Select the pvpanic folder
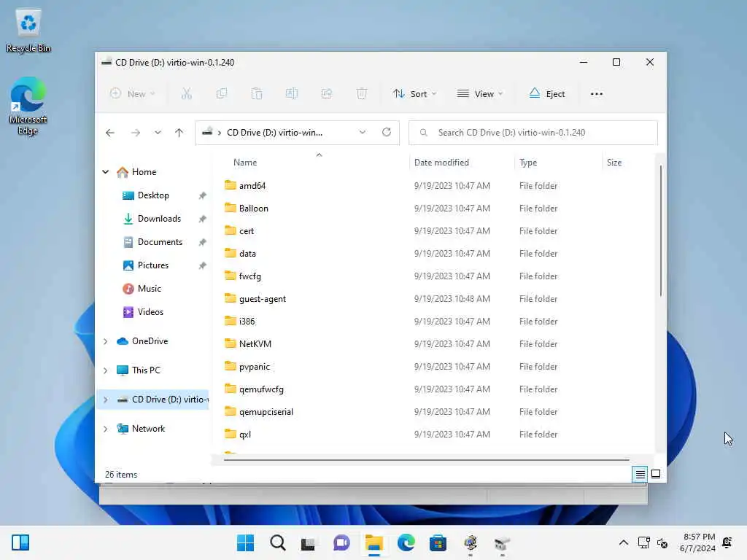 tap(255, 367)
